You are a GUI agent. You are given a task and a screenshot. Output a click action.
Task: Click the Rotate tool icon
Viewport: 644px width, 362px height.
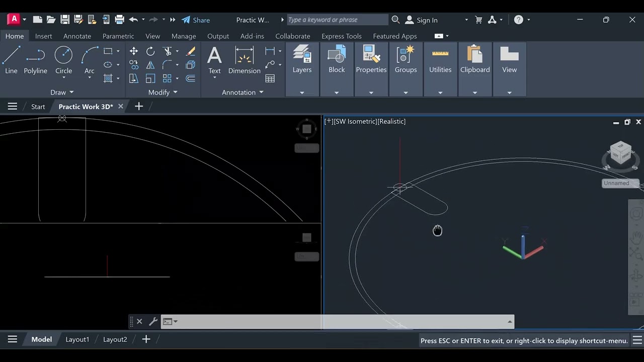click(x=150, y=51)
